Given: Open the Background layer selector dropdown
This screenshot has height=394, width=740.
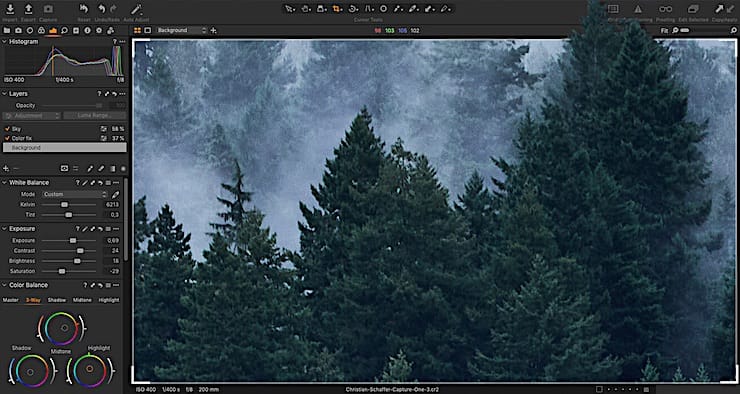Looking at the screenshot, I should pos(182,30).
